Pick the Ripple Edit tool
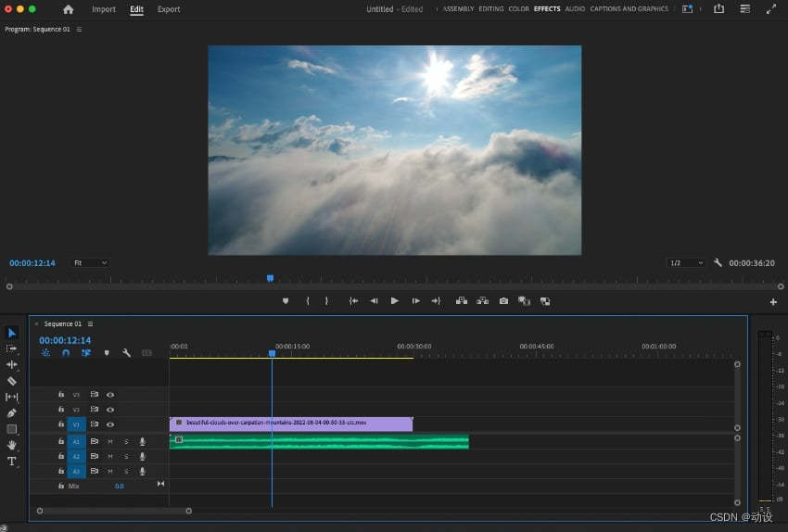Image resolution: width=788 pixels, height=532 pixels. [x=12, y=364]
